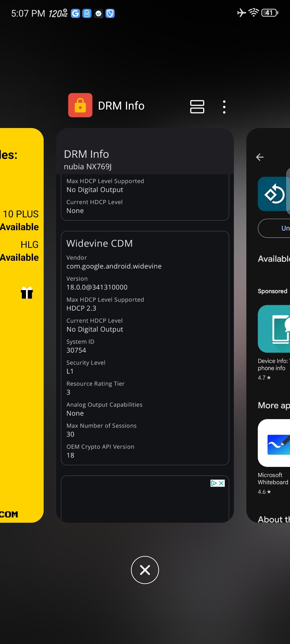Image resolution: width=290 pixels, height=644 pixels.
Task: Tap the advertisement banner area
Action: [x=145, y=499]
